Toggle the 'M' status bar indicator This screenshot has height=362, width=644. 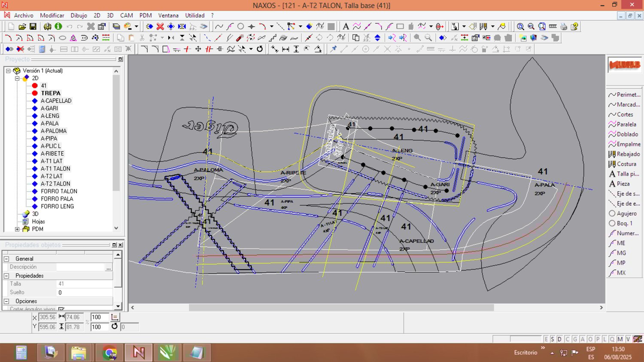[x=620, y=339]
